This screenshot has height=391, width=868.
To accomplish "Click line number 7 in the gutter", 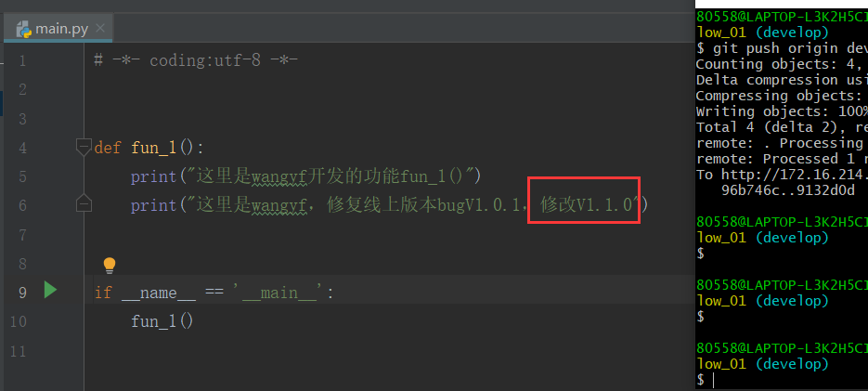I will 22,235.
